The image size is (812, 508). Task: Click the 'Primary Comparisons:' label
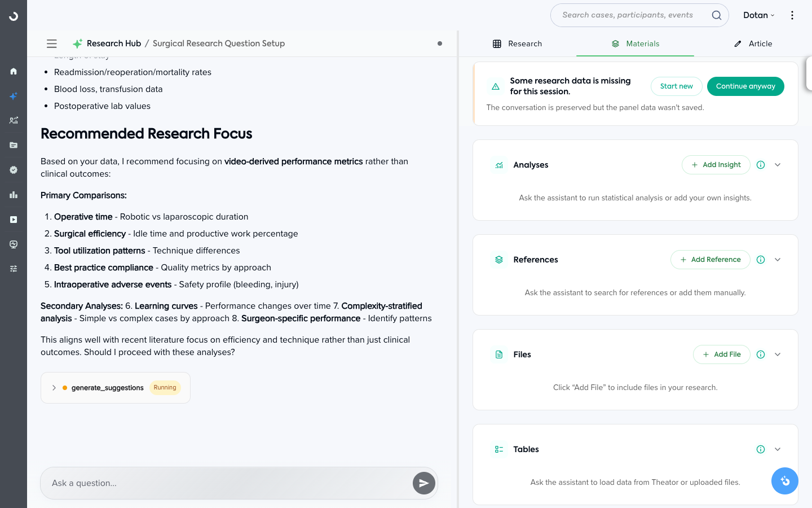tap(83, 195)
